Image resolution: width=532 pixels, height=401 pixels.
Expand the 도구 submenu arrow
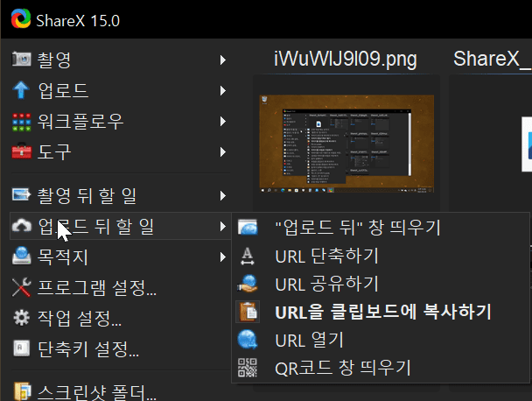(x=222, y=151)
